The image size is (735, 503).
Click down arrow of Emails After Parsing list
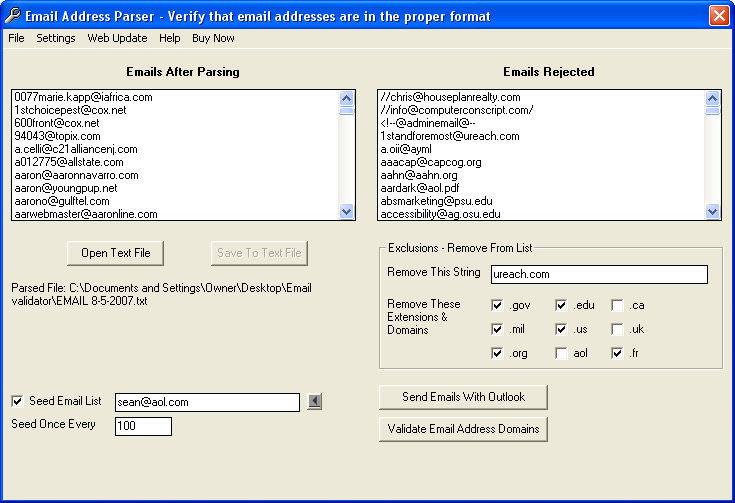346,211
